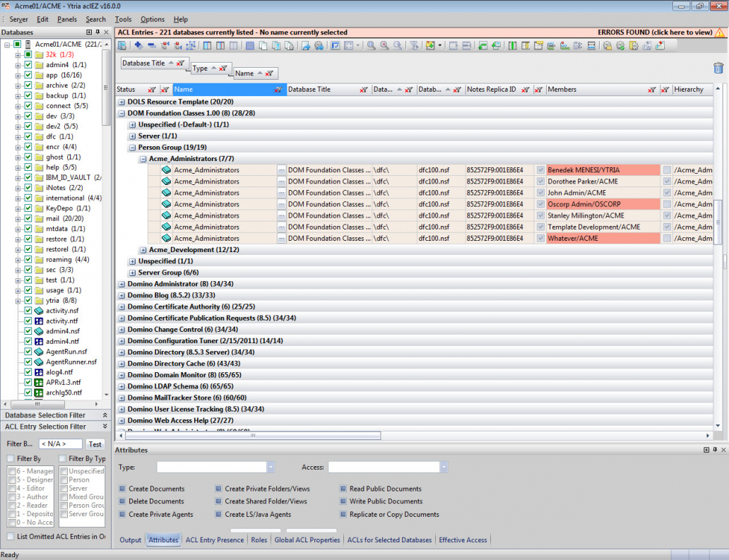Click the blue minus collapse-all toolbar icon
The image size is (729, 560).
coord(152,45)
